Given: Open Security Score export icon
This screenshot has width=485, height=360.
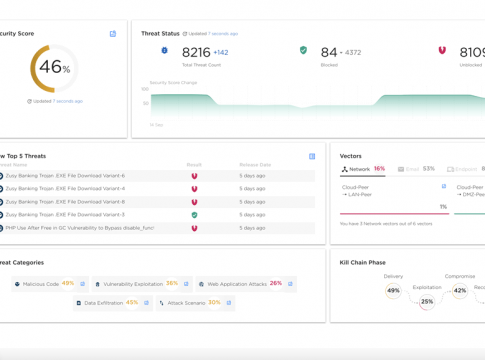Looking at the screenshot, I should [x=113, y=34].
